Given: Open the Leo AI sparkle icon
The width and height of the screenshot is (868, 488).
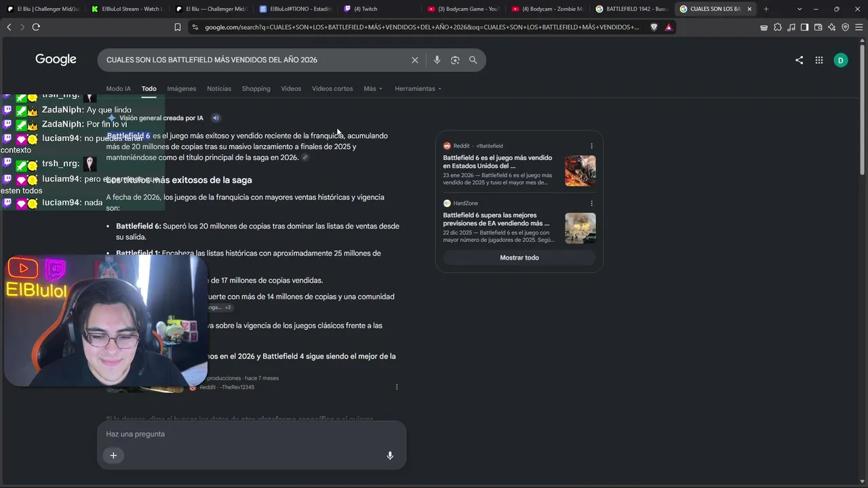Looking at the screenshot, I should tap(831, 27).
